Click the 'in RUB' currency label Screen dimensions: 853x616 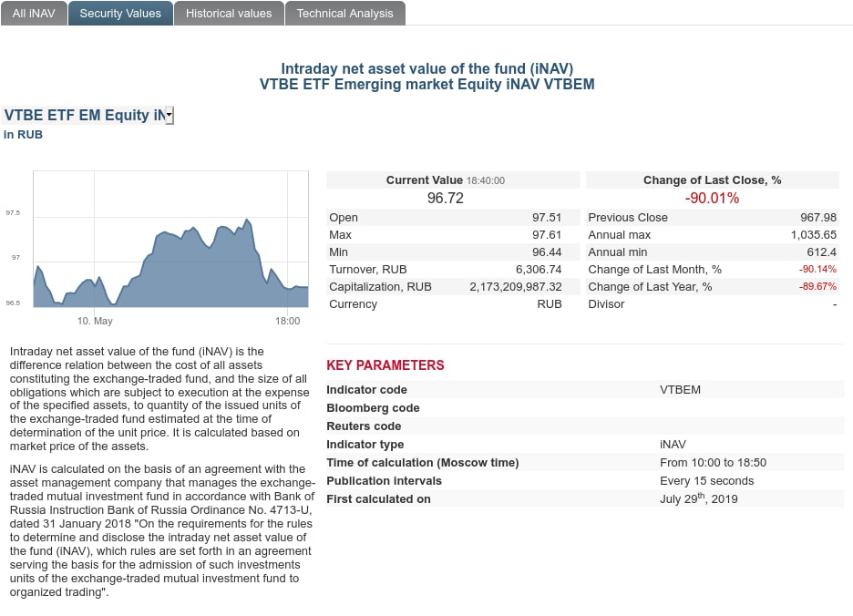23,135
